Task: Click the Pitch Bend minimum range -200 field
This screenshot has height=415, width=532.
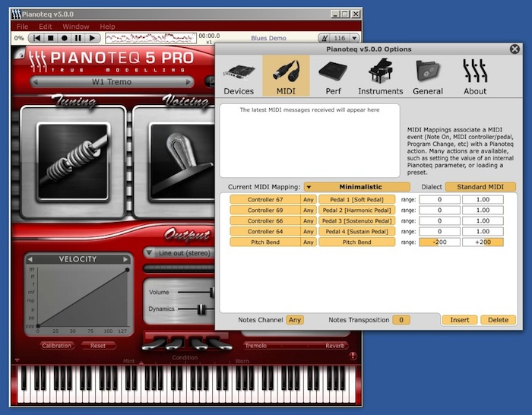Action: coord(440,242)
